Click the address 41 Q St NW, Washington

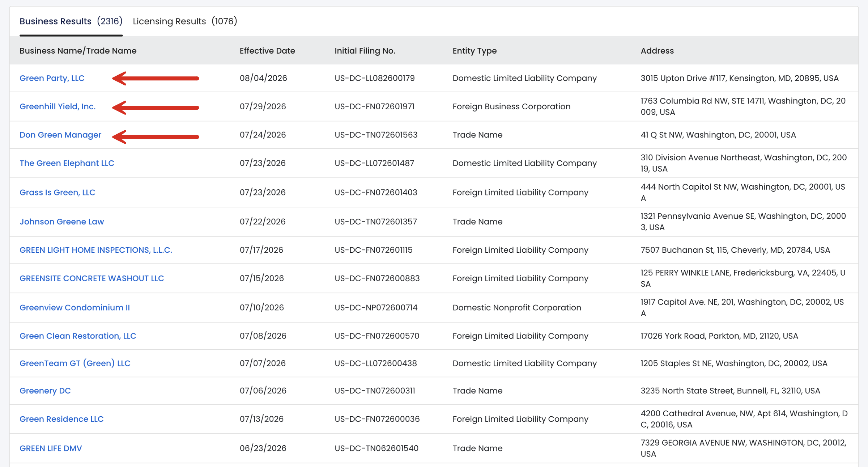[x=718, y=135]
